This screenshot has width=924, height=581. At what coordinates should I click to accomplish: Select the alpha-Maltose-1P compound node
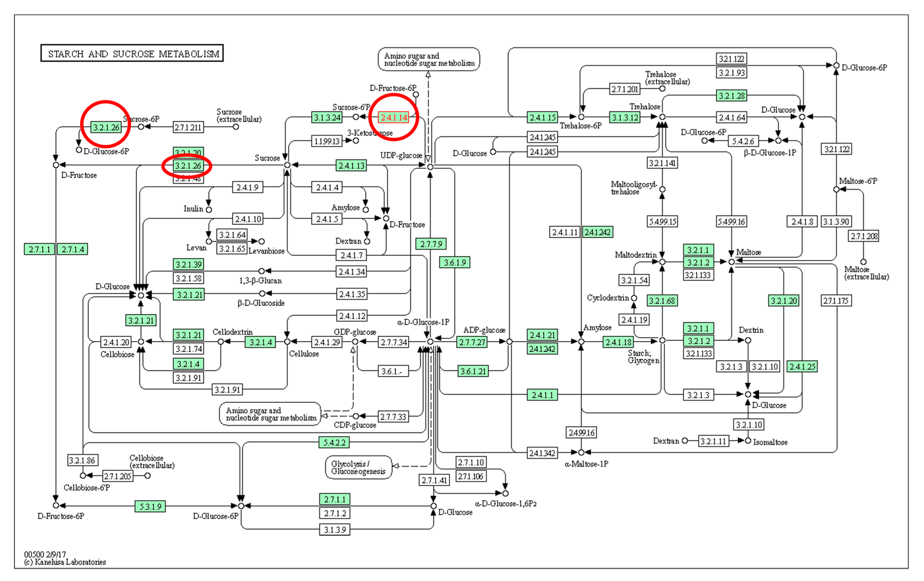pos(581,453)
